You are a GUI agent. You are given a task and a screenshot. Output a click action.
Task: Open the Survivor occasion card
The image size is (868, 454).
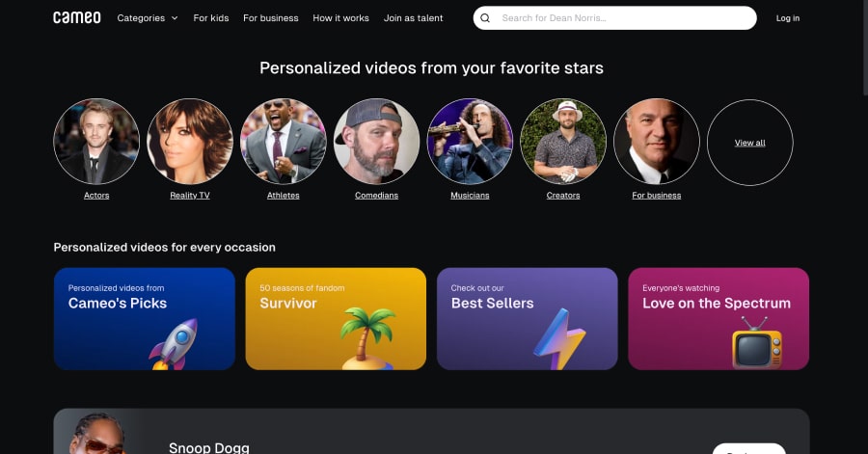(336, 318)
